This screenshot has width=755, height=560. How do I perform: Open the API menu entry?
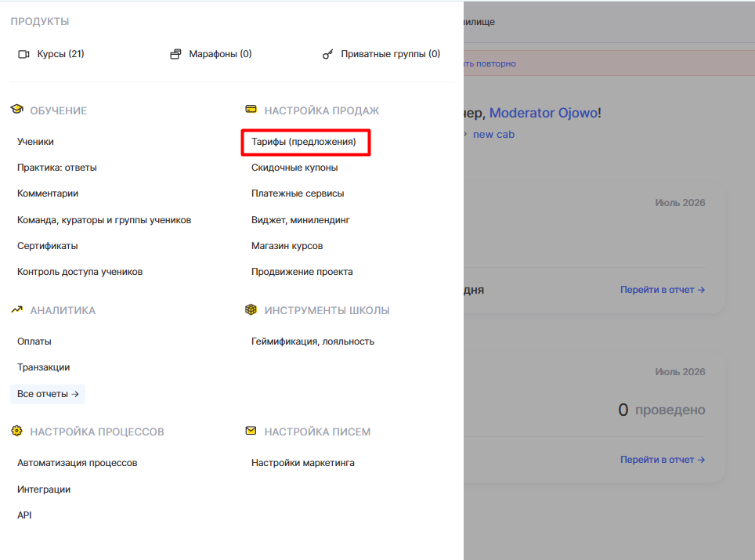point(24,515)
